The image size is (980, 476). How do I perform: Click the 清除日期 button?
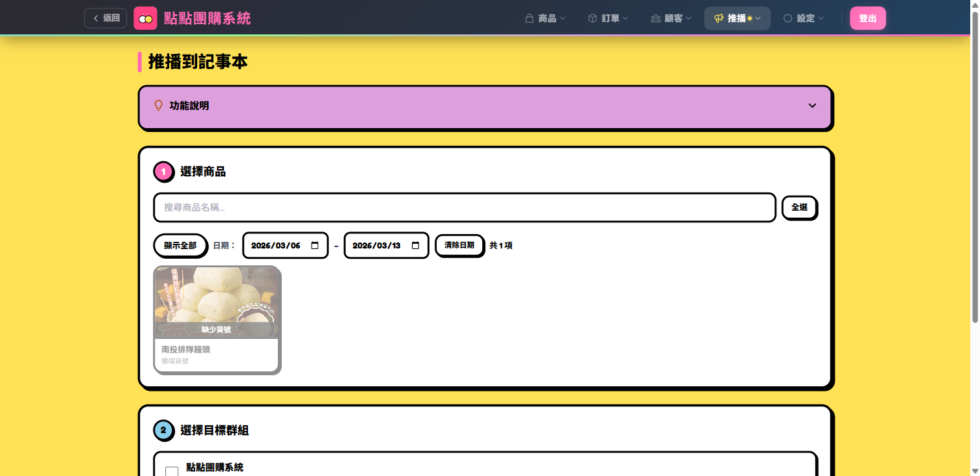(459, 246)
